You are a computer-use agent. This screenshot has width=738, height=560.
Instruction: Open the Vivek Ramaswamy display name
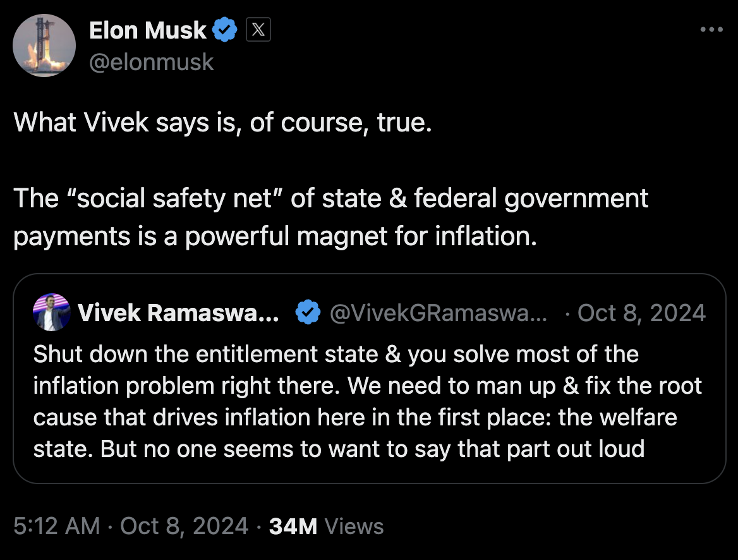tap(178, 313)
